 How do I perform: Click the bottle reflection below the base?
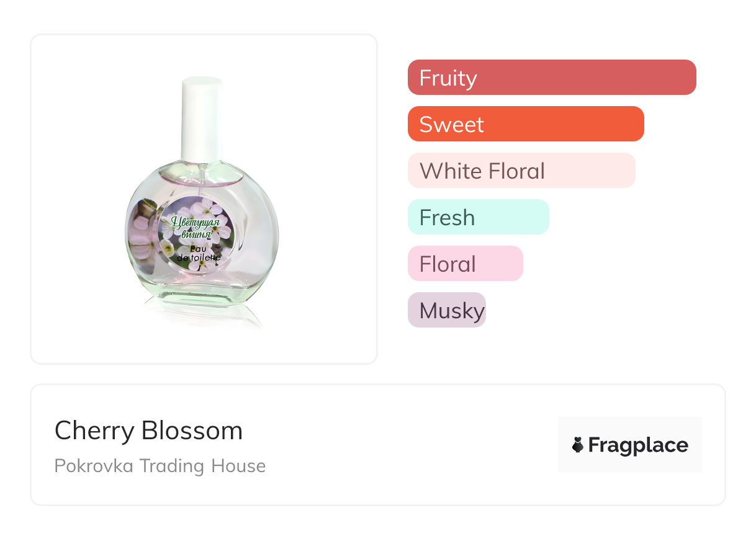point(205,313)
